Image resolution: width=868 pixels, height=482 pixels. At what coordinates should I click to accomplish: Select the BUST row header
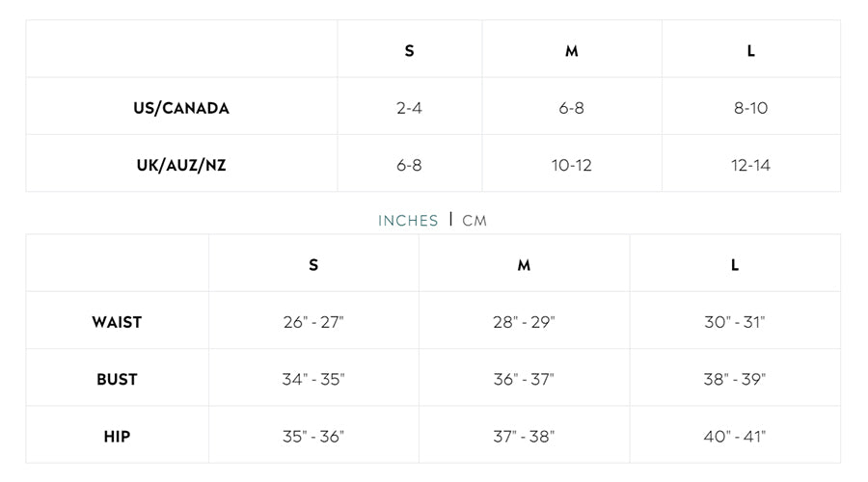tap(117, 379)
